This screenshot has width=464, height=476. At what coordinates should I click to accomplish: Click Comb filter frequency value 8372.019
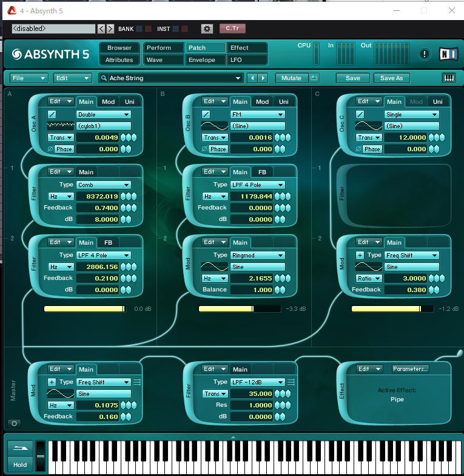click(x=97, y=197)
